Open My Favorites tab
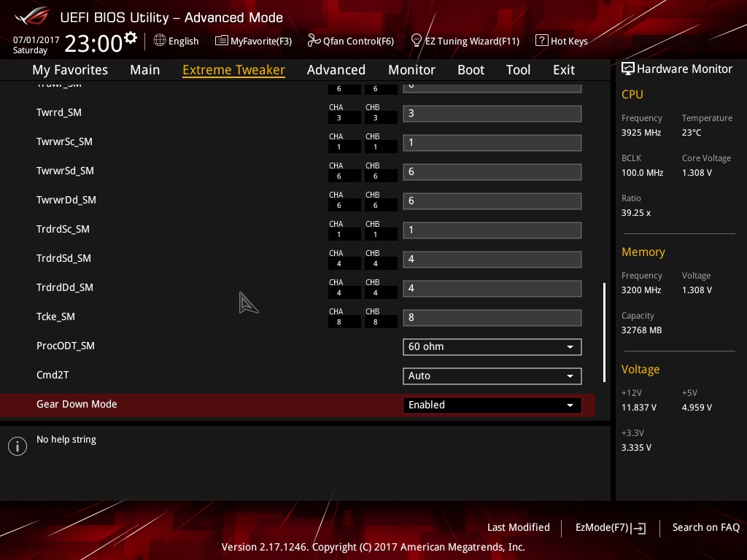The width and height of the screenshot is (747, 560). 70,70
